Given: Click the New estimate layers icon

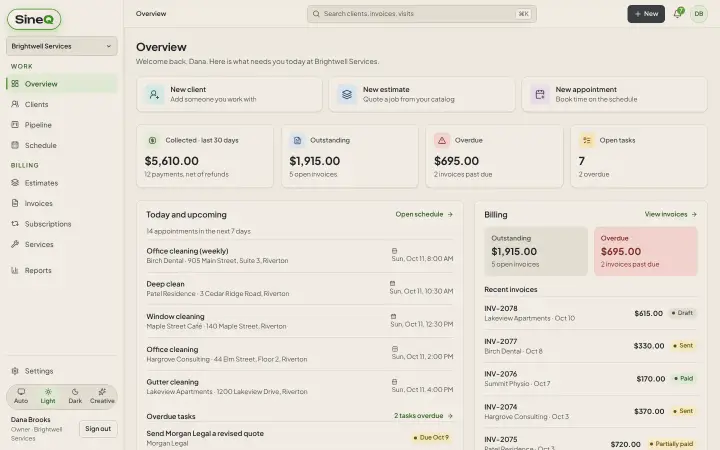Looking at the screenshot, I should (347, 95).
